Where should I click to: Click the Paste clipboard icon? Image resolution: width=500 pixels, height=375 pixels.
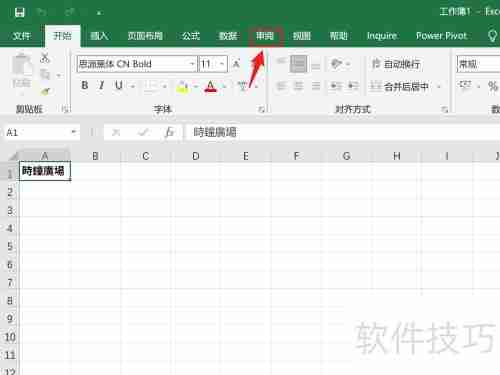[22, 66]
